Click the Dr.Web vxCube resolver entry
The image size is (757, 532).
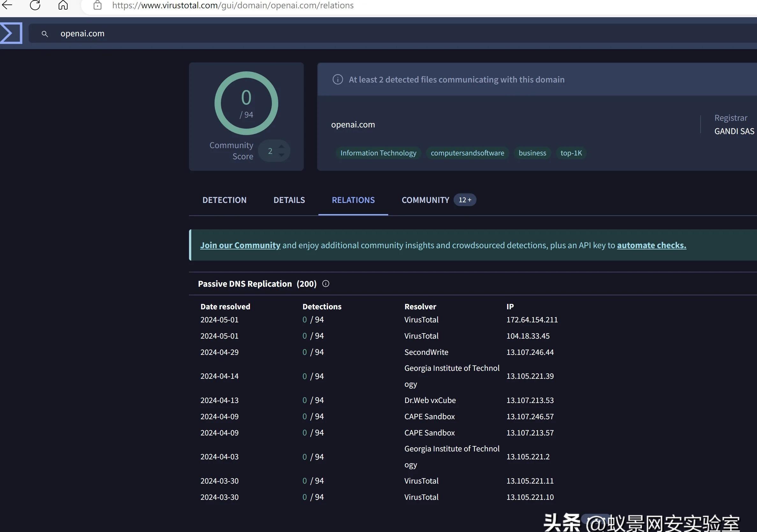430,400
